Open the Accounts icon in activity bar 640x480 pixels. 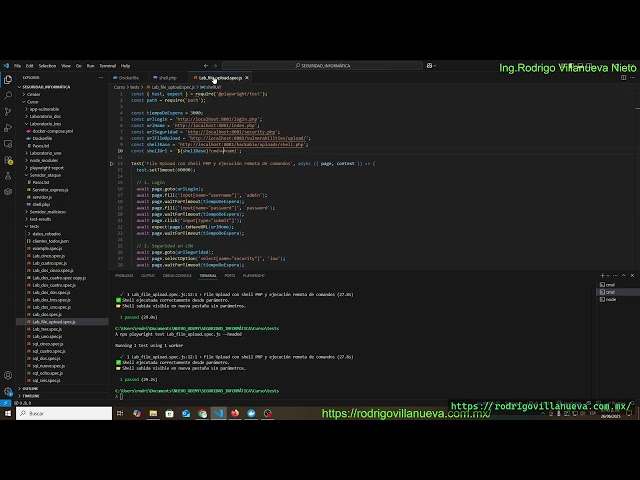(x=8, y=375)
